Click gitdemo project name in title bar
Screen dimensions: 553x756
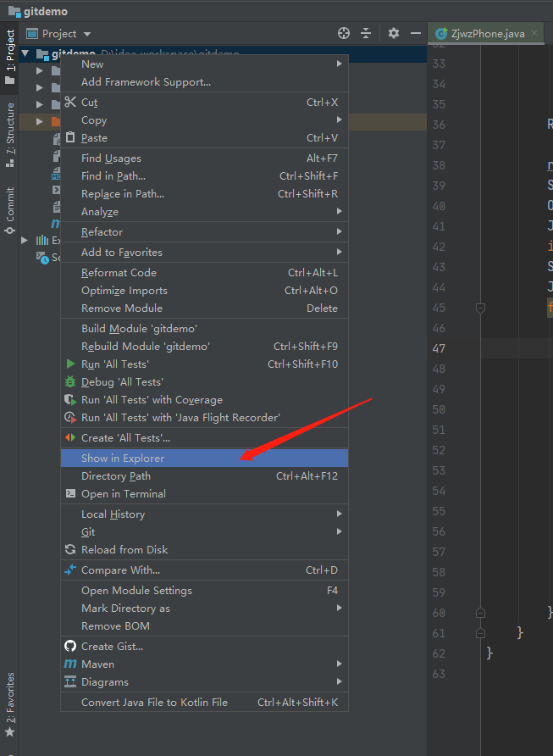[x=46, y=11]
